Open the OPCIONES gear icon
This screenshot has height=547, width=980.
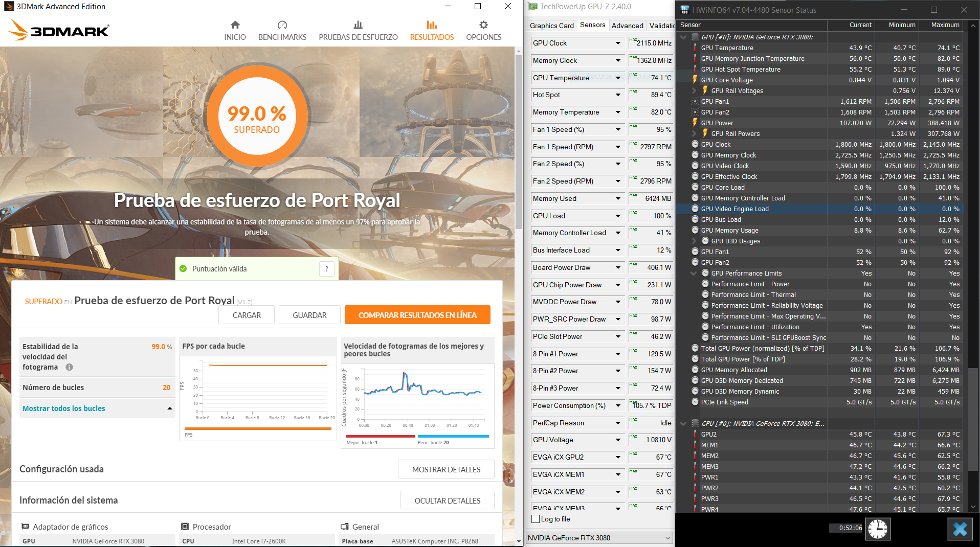pos(483,25)
